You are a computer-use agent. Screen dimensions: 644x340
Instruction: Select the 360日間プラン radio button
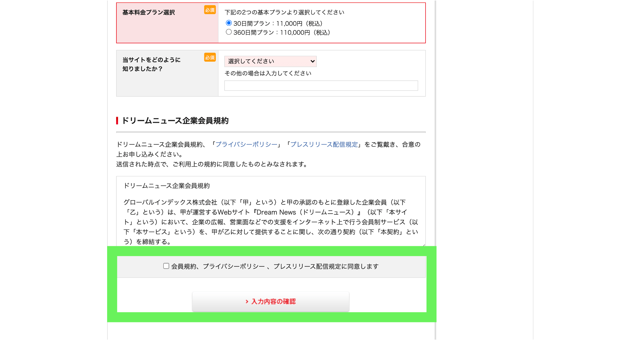click(229, 32)
